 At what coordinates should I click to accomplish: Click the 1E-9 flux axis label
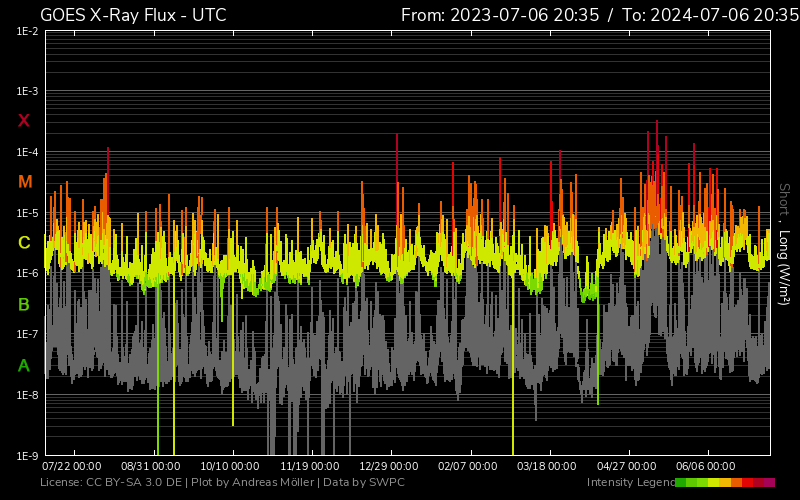click(x=28, y=456)
